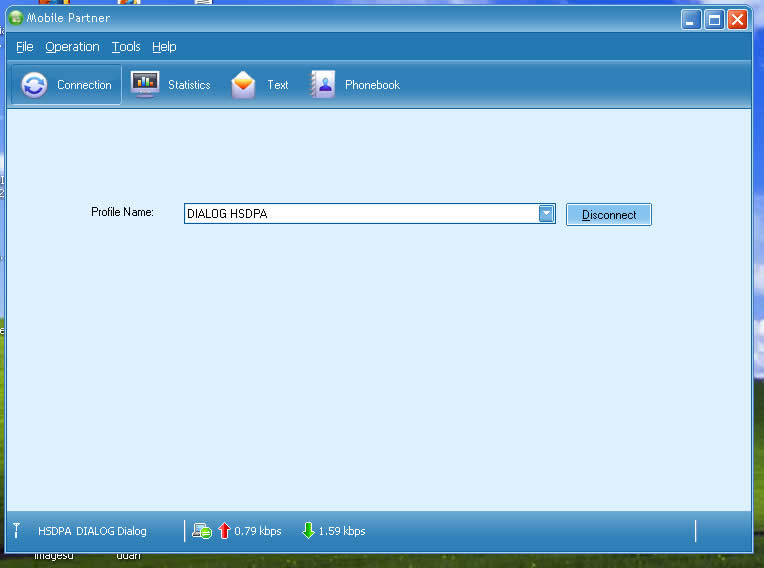This screenshot has width=764, height=568.
Task: Expand the Profile Name dropdown arrow
Action: click(x=546, y=213)
